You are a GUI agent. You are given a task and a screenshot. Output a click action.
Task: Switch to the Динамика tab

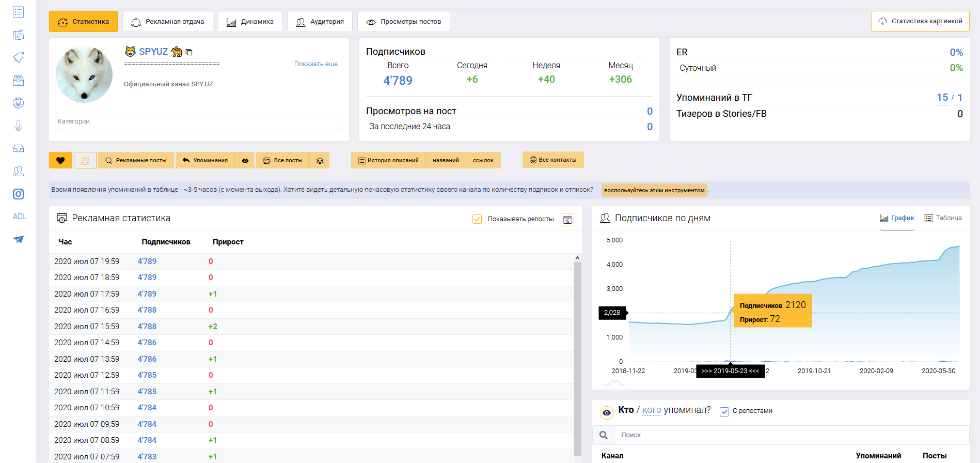pyautogui.click(x=250, y=22)
